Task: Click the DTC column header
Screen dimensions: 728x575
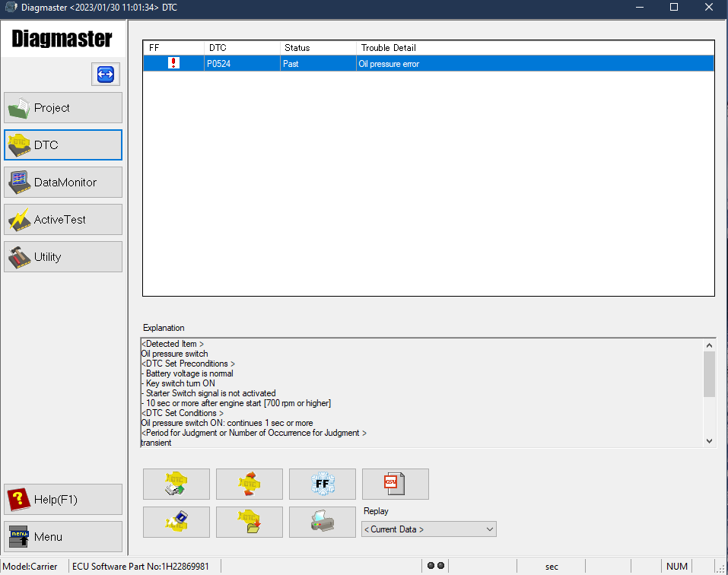Action: pos(242,48)
